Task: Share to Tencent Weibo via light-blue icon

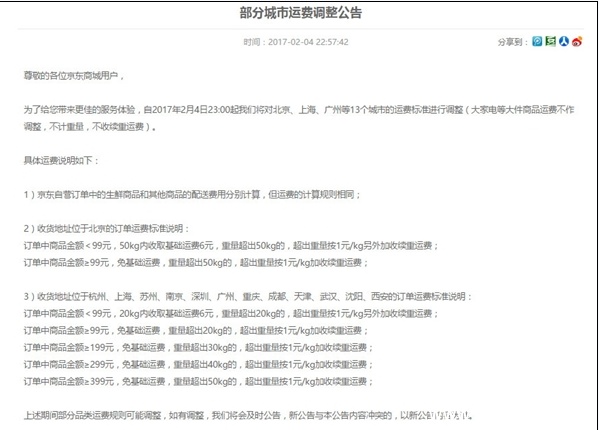Action: [537, 41]
